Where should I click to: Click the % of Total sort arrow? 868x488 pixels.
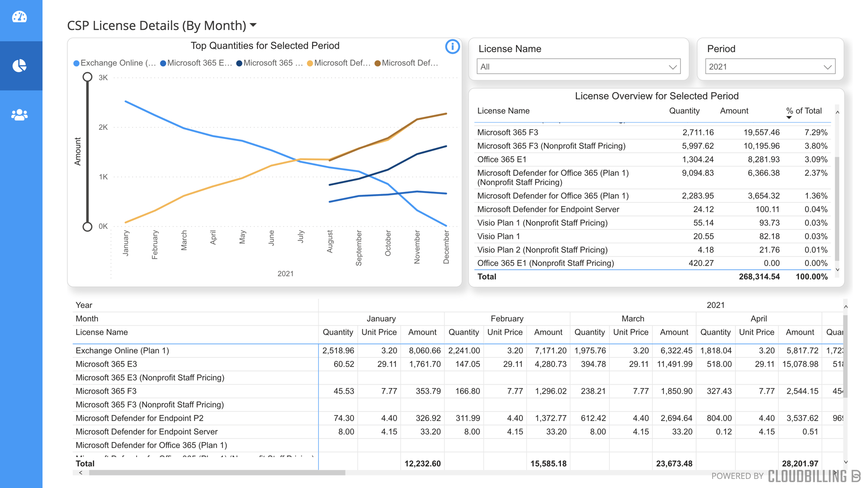click(x=789, y=118)
